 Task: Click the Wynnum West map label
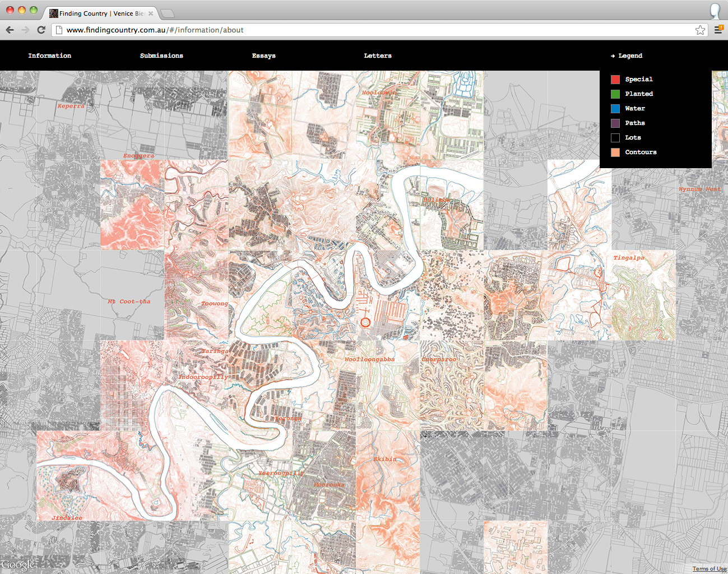[x=700, y=189]
